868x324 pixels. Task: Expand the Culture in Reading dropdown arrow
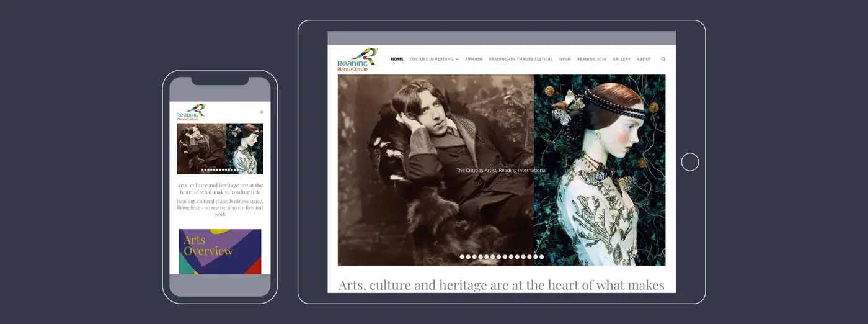[x=457, y=60]
